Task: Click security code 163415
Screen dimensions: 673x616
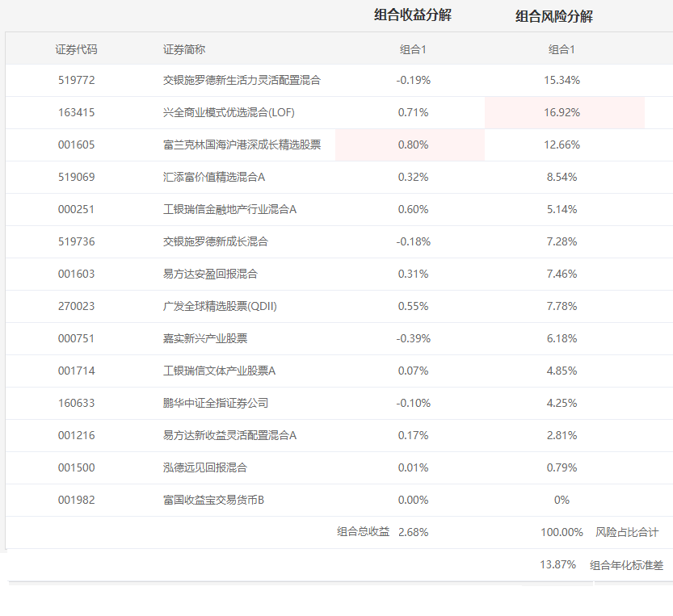Action: click(77, 112)
